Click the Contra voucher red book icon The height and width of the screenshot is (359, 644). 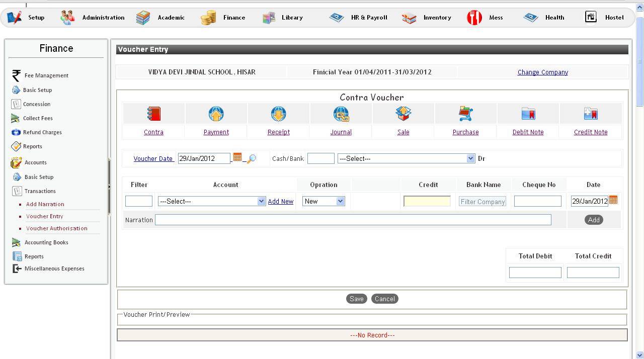[x=153, y=114]
